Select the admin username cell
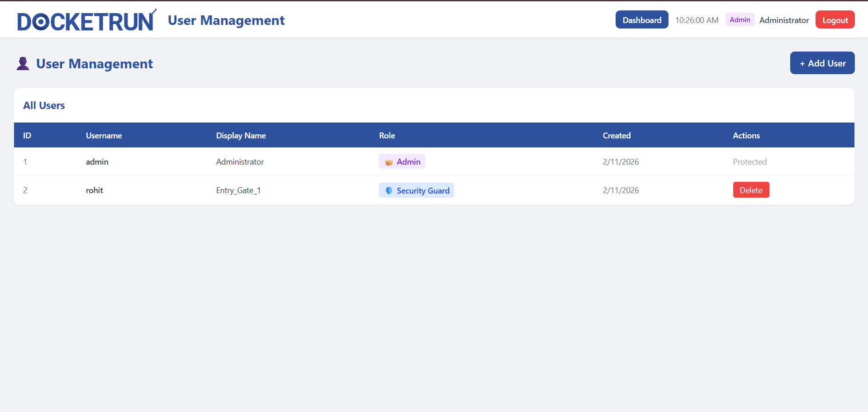 (x=97, y=162)
